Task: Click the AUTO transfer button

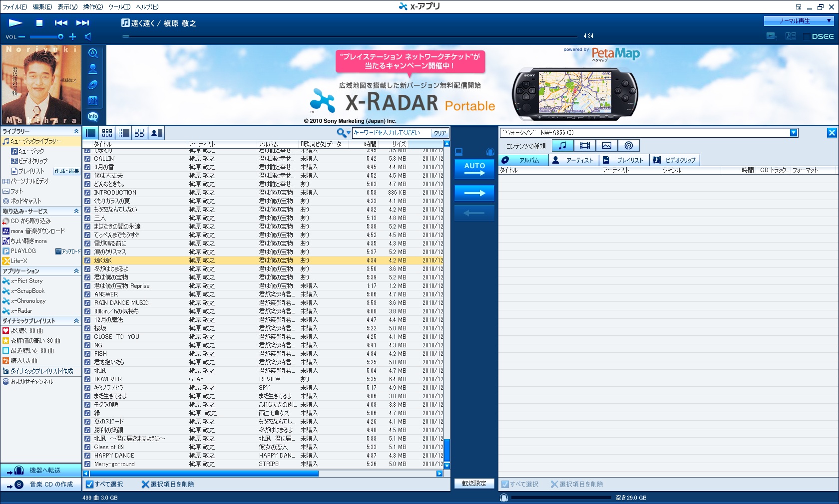Action: click(x=474, y=169)
